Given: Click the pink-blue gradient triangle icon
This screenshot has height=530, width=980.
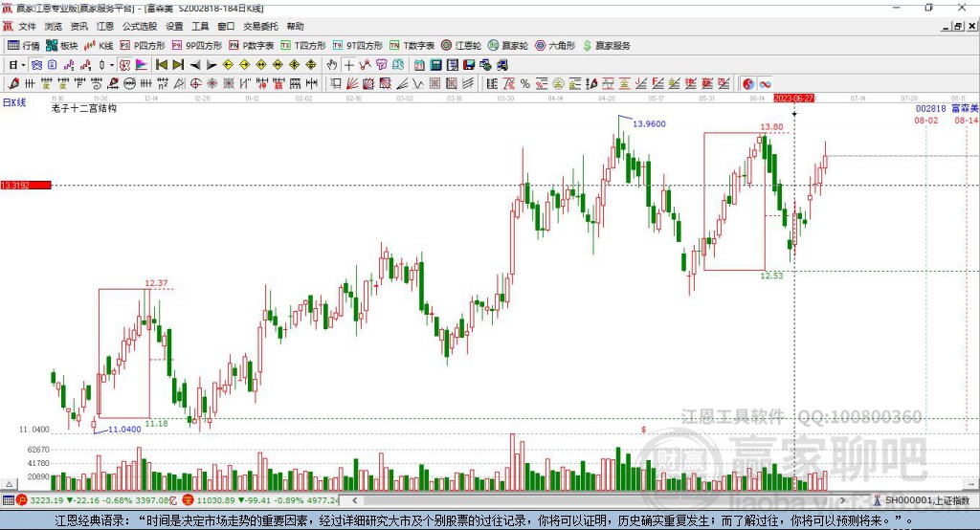Looking at the screenshot, I should (142, 65).
